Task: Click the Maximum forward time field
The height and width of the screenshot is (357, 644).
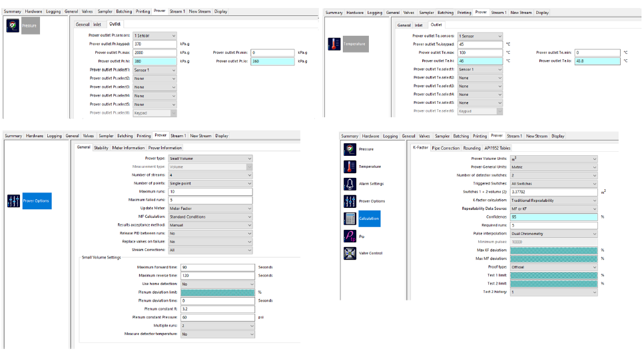Action: click(x=218, y=268)
